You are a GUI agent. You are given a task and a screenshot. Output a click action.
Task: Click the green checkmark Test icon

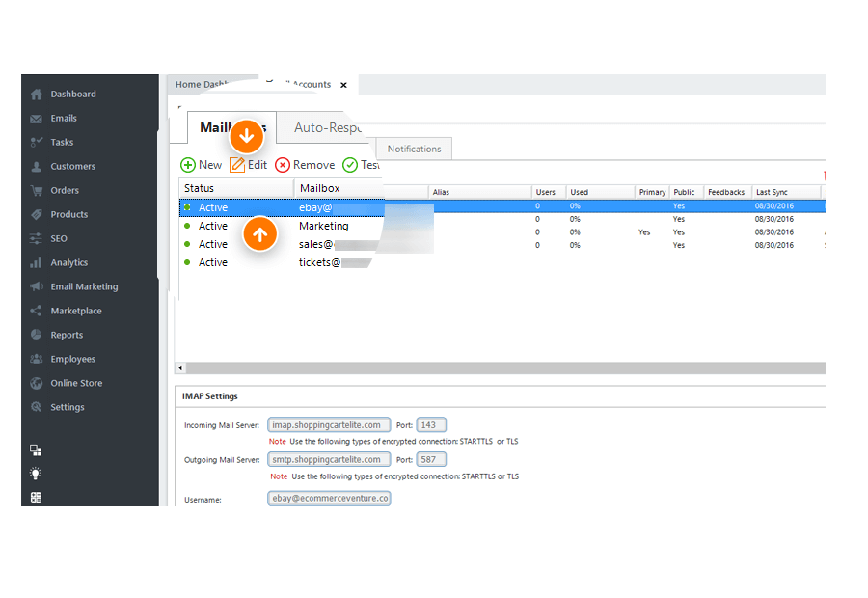click(350, 165)
